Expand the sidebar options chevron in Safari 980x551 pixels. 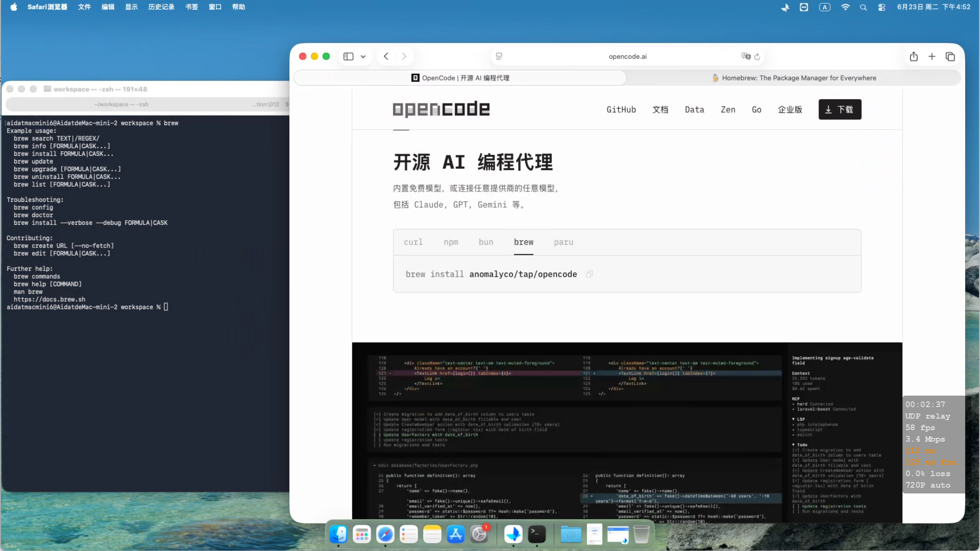tap(363, 56)
